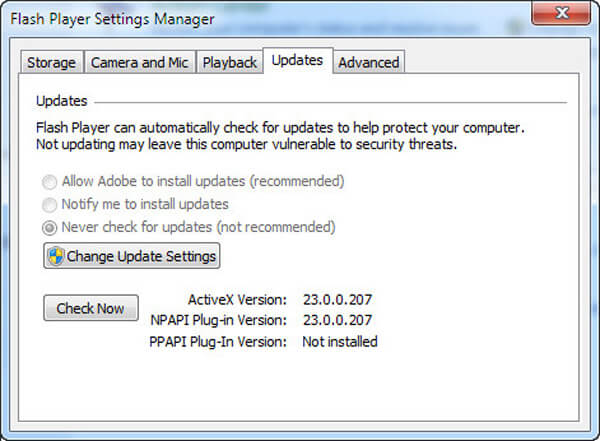
Task: Select Allow Adobe to install updates option
Action: 49,182
